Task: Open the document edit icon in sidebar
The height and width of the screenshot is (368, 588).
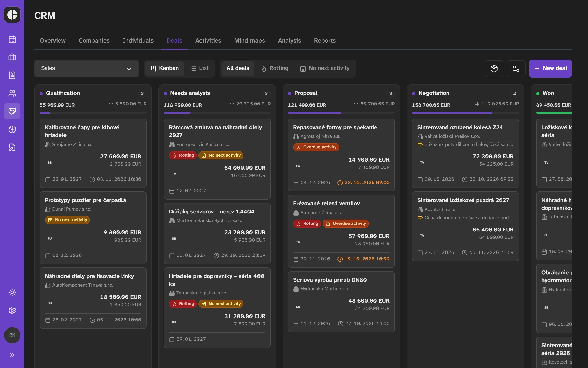Action: 12,147
